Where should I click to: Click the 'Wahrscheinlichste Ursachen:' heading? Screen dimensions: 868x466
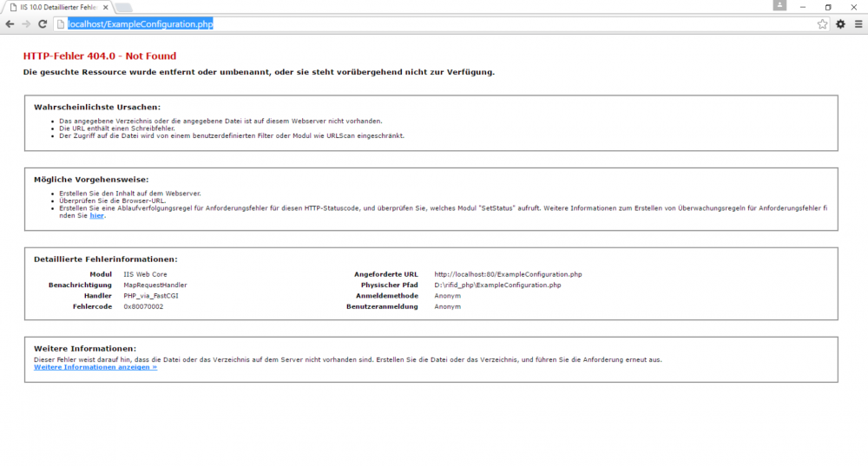[97, 107]
